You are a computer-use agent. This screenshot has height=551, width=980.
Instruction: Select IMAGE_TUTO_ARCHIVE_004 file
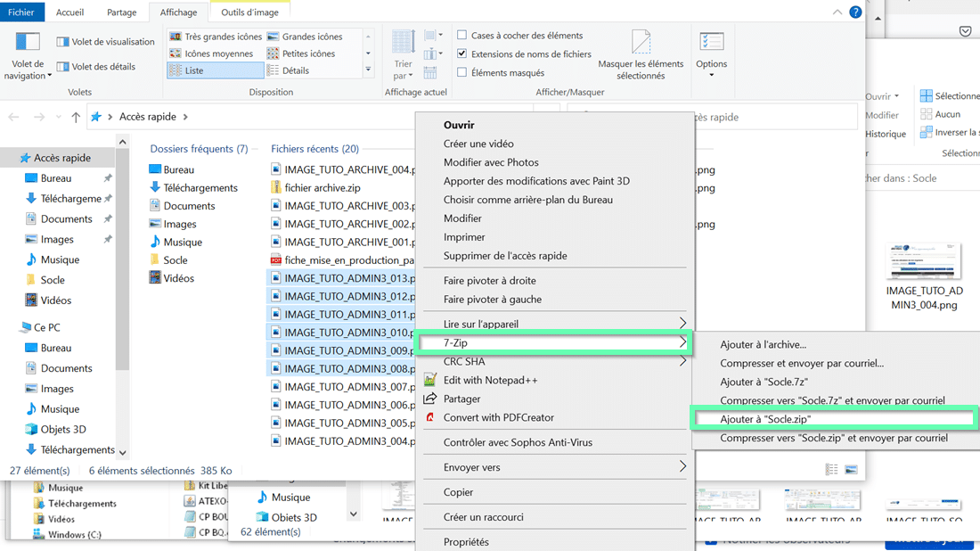(x=342, y=169)
